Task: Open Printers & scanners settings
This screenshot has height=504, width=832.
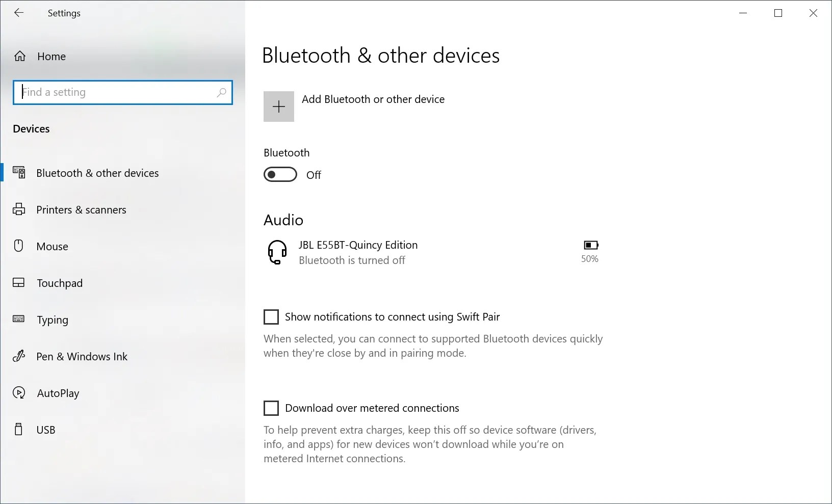Action: click(81, 209)
